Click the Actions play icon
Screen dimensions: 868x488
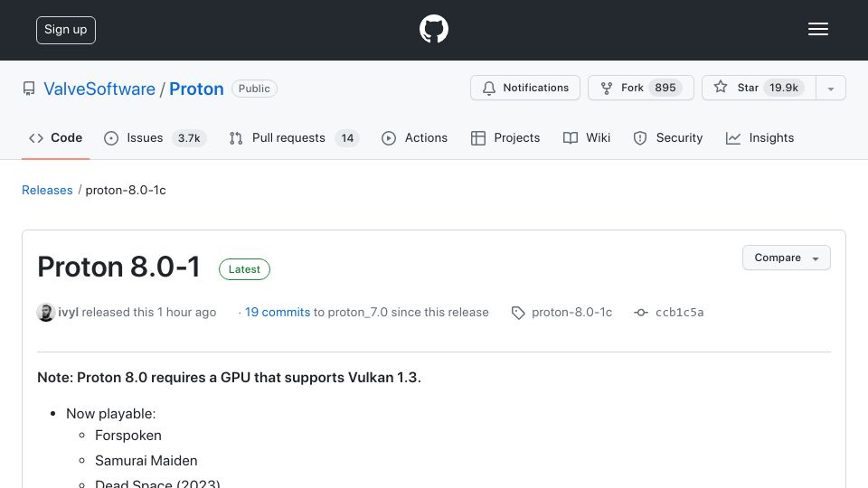(x=389, y=138)
